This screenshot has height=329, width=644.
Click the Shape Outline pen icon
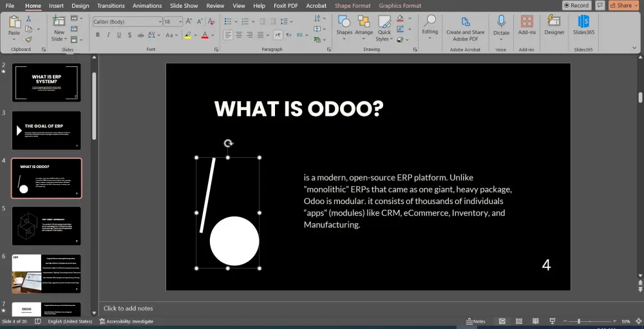[x=400, y=29]
